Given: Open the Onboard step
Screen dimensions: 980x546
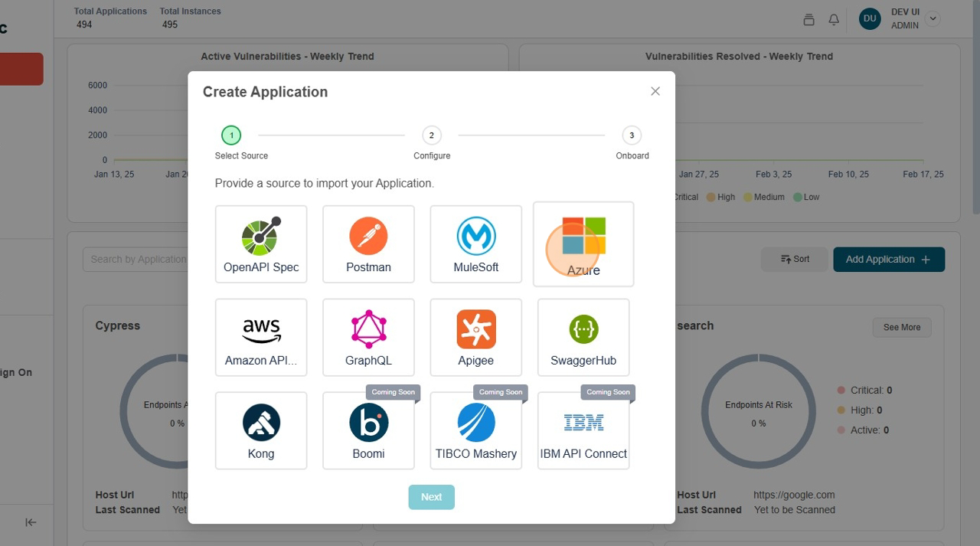Looking at the screenshot, I should tap(632, 135).
